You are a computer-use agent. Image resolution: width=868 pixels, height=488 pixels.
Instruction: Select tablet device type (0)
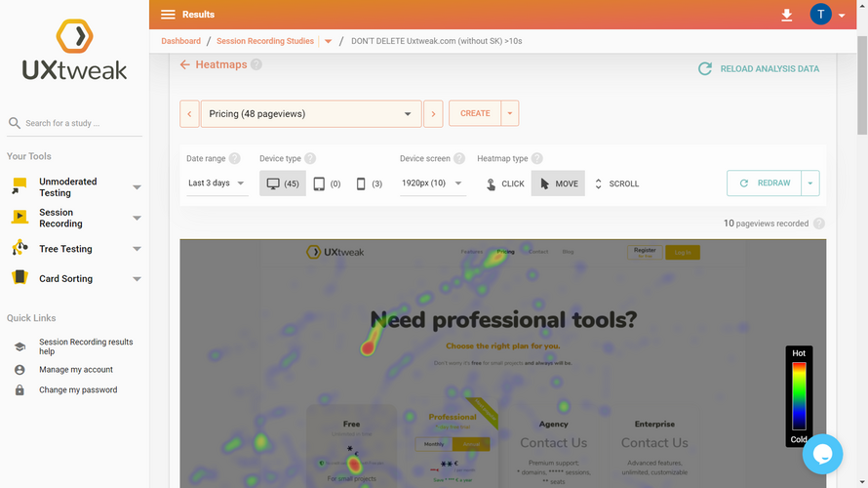click(x=327, y=183)
